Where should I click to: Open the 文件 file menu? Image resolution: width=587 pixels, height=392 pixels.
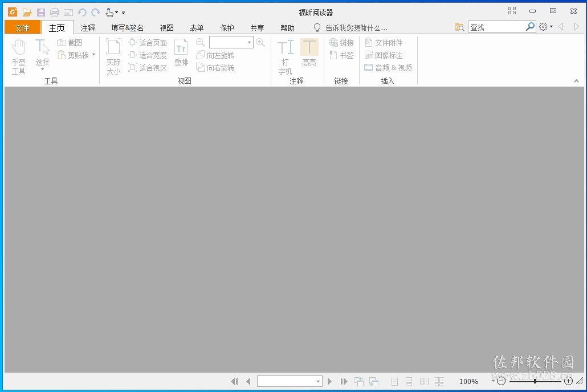22,28
